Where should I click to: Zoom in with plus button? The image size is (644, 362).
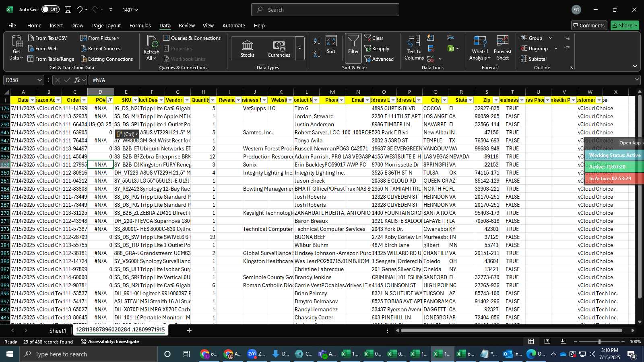[623, 341]
